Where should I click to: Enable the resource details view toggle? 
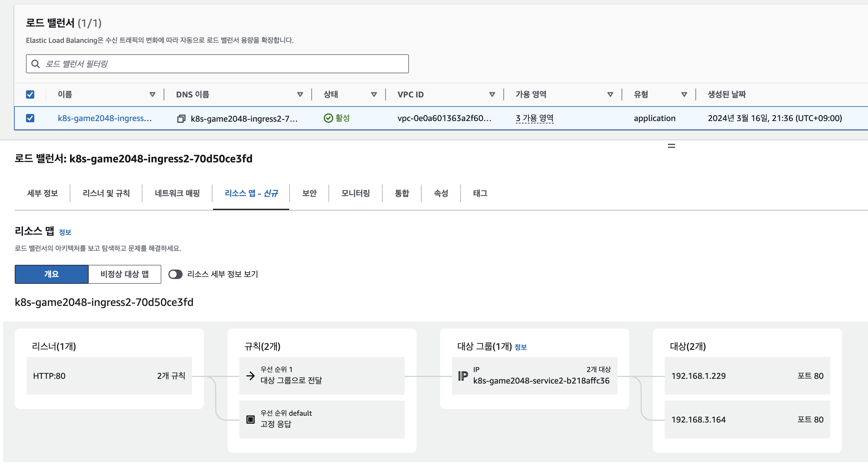coord(175,274)
